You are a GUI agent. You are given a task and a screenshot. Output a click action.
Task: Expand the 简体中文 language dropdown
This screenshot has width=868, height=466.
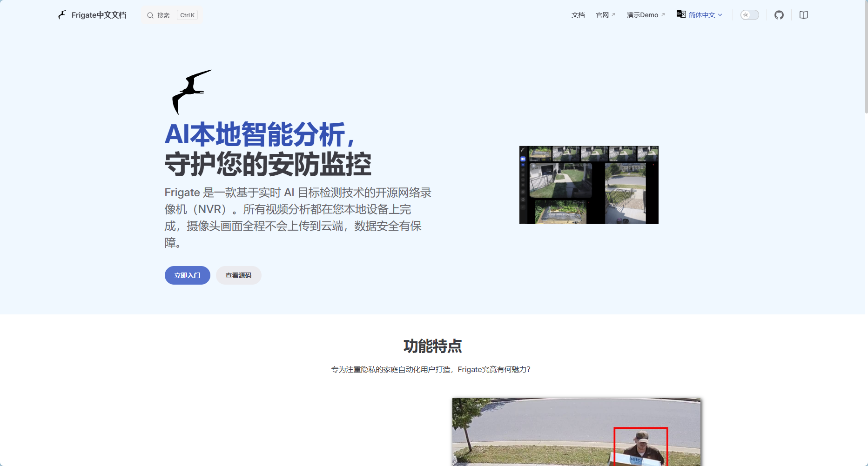tap(700, 15)
